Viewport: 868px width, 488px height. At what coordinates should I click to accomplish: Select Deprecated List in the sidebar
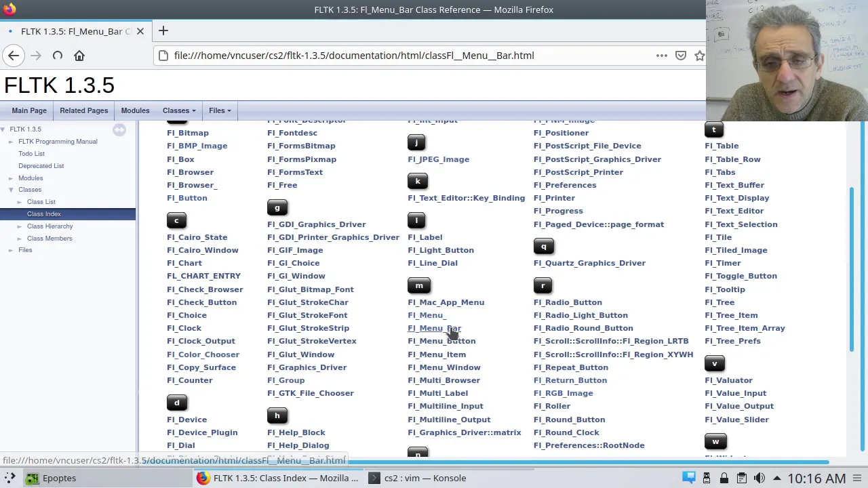coord(41,166)
